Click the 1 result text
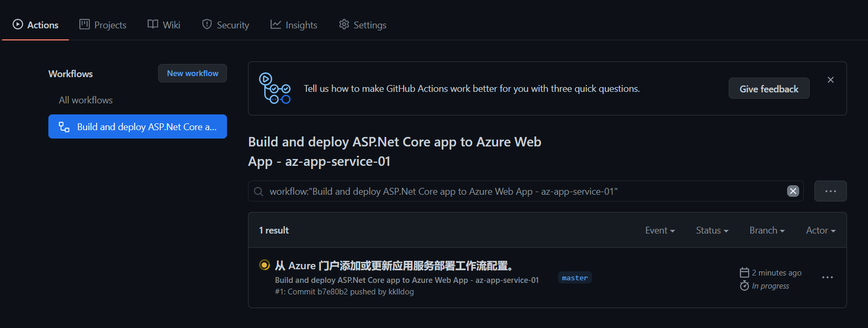Viewport: 868px width, 328px height. (274, 230)
